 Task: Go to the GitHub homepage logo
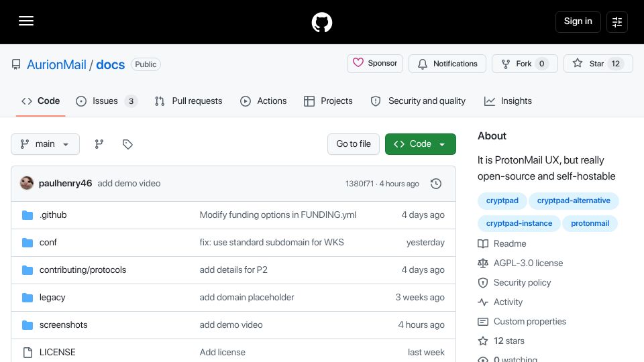(321, 22)
